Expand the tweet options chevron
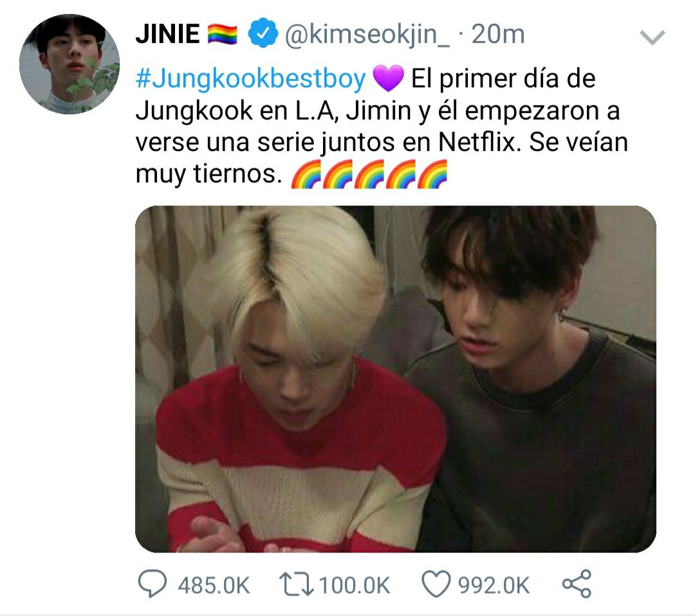Viewport: 695px width, 616px height. pyautogui.click(x=653, y=38)
